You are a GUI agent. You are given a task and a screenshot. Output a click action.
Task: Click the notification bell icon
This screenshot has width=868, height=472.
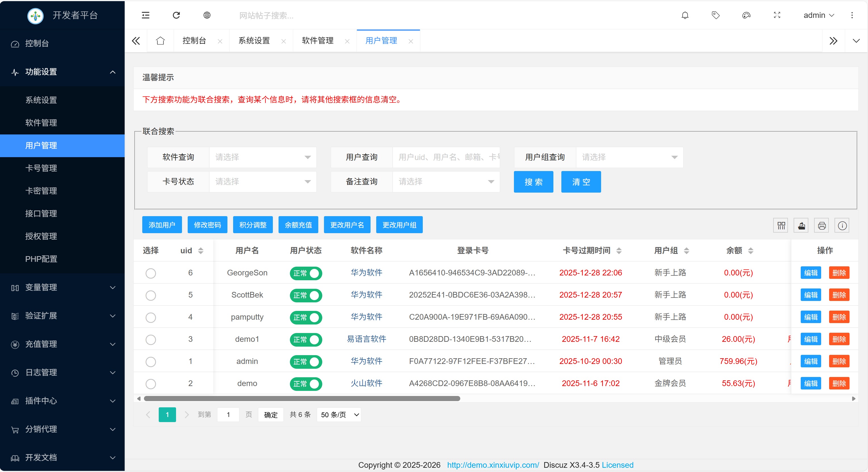pyautogui.click(x=685, y=15)
